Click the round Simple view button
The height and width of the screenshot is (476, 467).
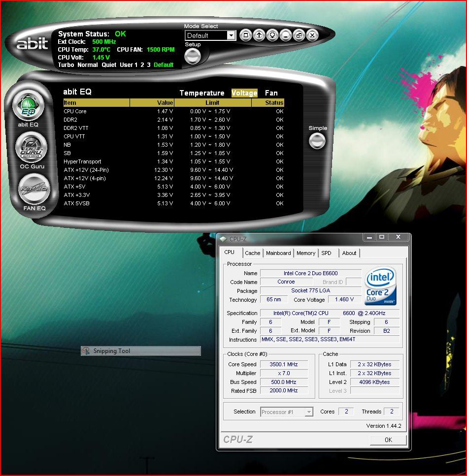point(317,141)
